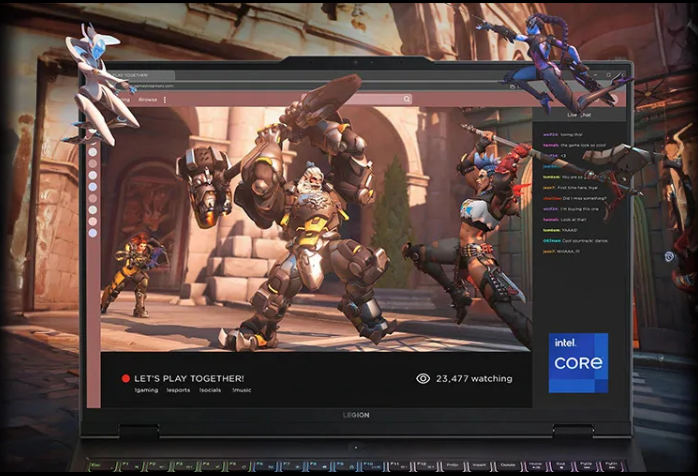Screen dimensions: 698x476
Task: Open the !esports tag
Action: pos(178,390)
